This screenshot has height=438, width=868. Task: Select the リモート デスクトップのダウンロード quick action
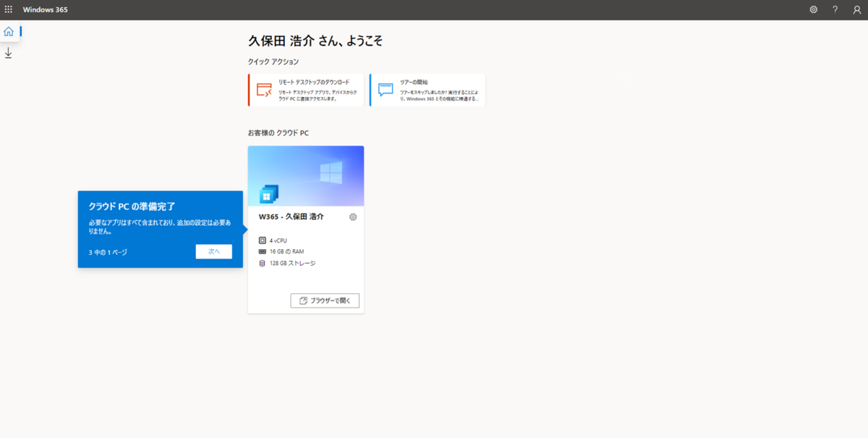(x=306, y=89)
